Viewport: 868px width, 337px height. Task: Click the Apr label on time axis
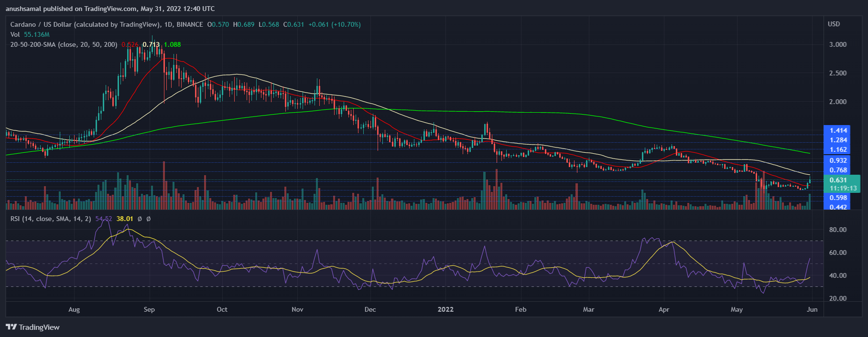pos(664,309)
